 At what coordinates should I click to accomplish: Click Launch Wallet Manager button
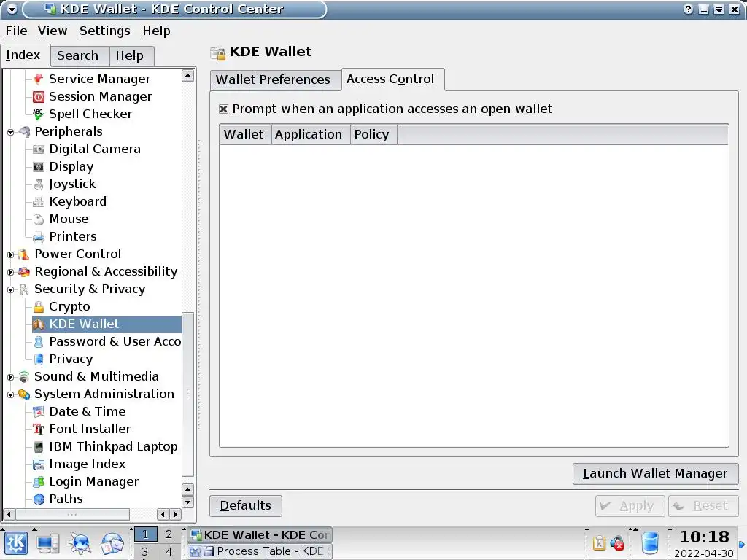(655, 474)
